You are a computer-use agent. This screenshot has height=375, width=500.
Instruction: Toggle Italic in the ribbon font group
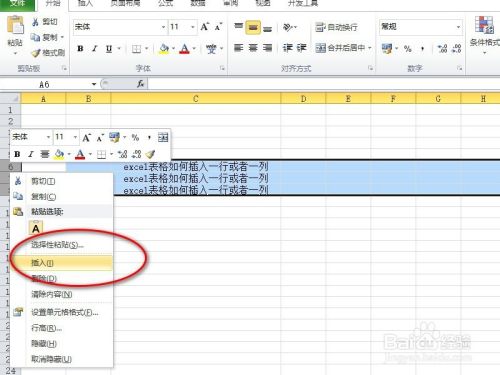click(x=95, y=49)
